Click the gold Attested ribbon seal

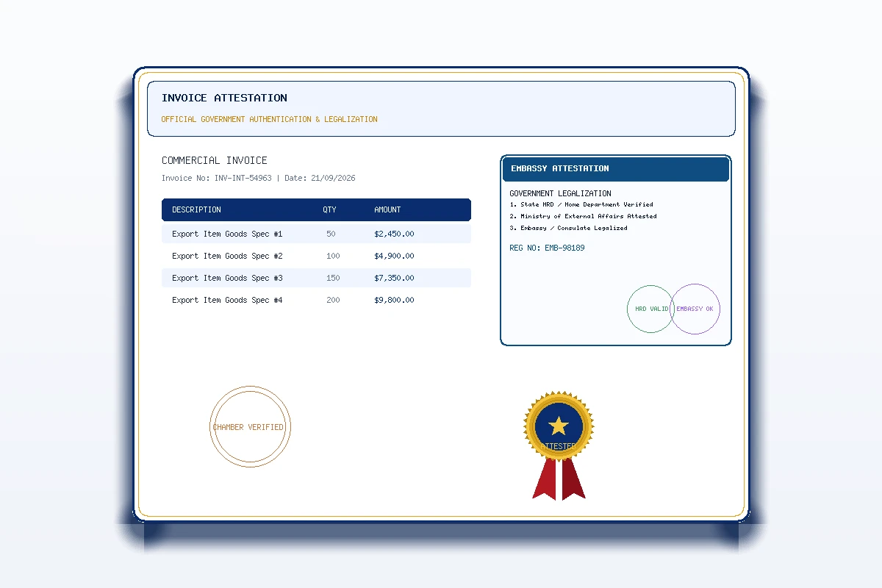(x=559, y=445)
